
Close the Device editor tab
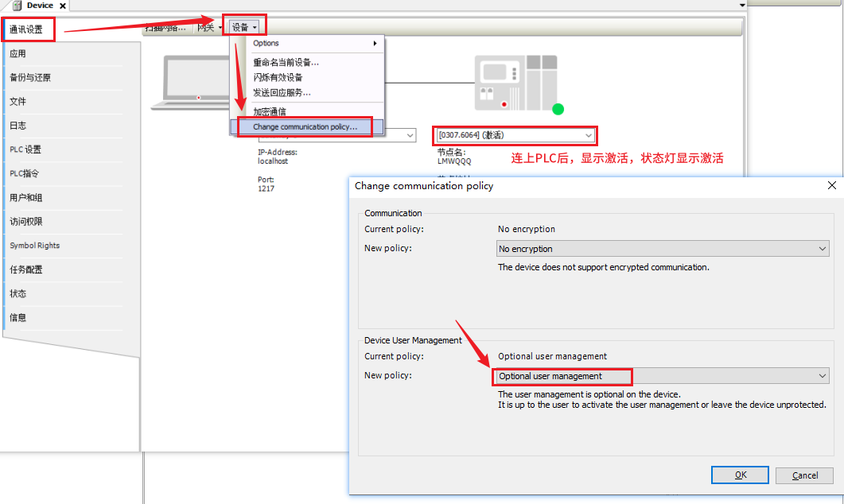(63, 6)
